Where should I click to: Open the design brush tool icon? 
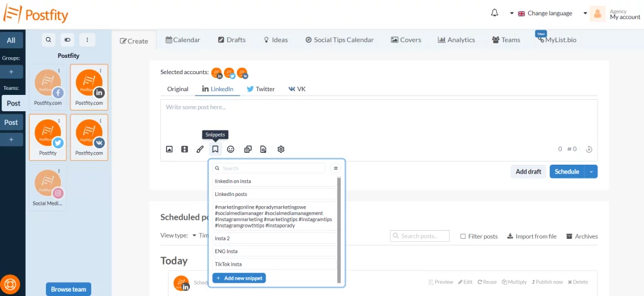click(x=199, y=150)
